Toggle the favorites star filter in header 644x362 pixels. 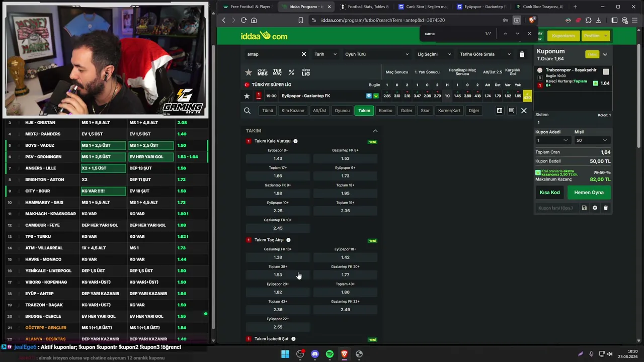click(249, 72)
